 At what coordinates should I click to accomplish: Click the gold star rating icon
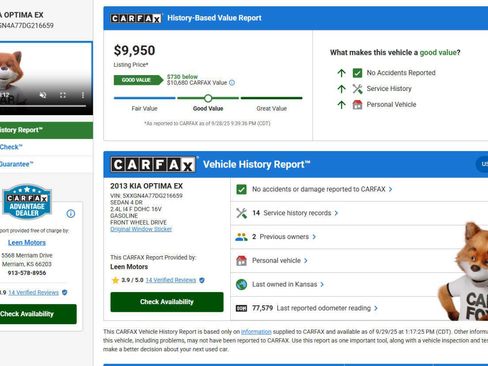[x=115, y=280]
